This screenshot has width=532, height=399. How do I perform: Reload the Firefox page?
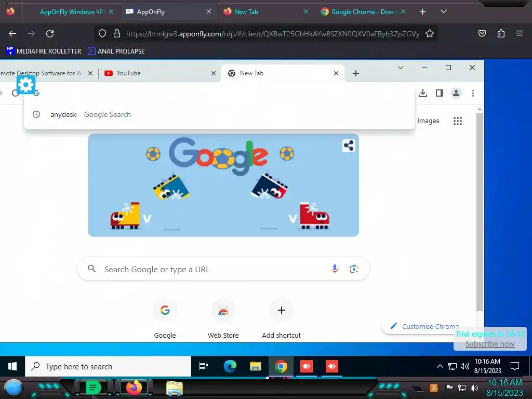point(50,34)
